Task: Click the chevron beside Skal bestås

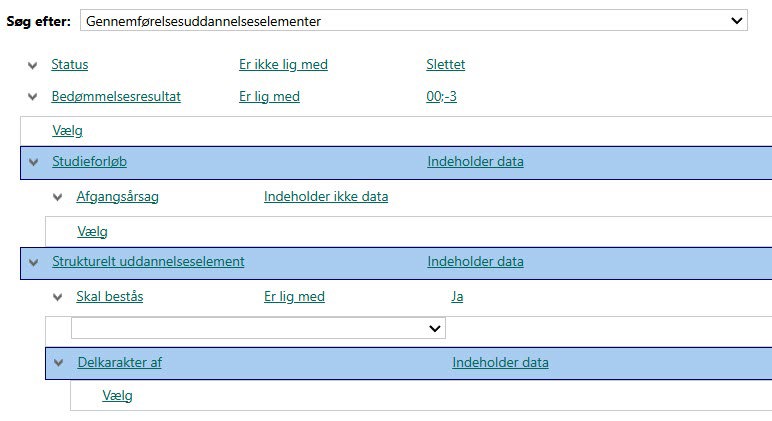Action: click(58, 297)
